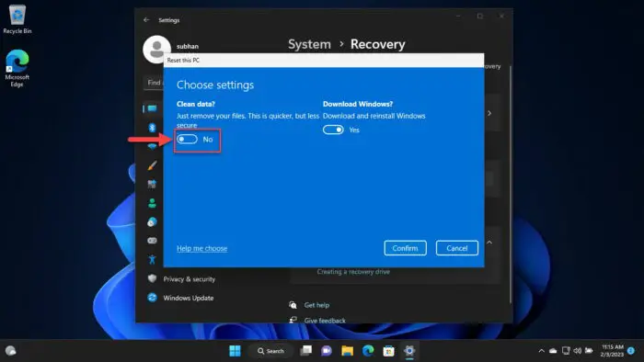Screen dimensions: 644x362
Task: Click the Confirm button
Action: [x=405, y=248]
